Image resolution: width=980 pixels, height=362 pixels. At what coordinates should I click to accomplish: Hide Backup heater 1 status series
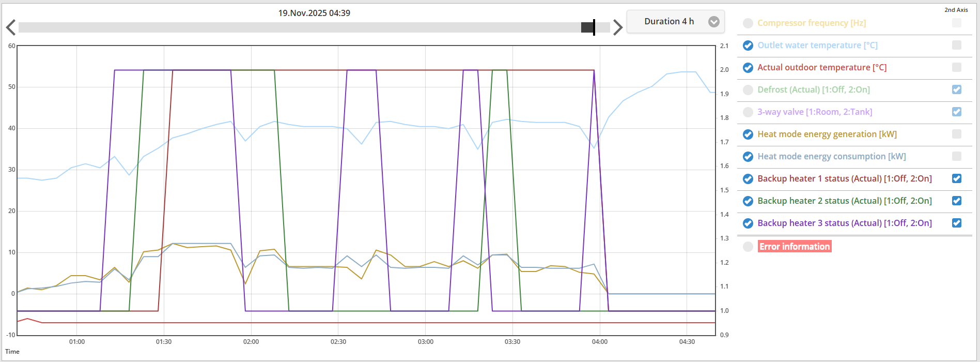point(748,179)
